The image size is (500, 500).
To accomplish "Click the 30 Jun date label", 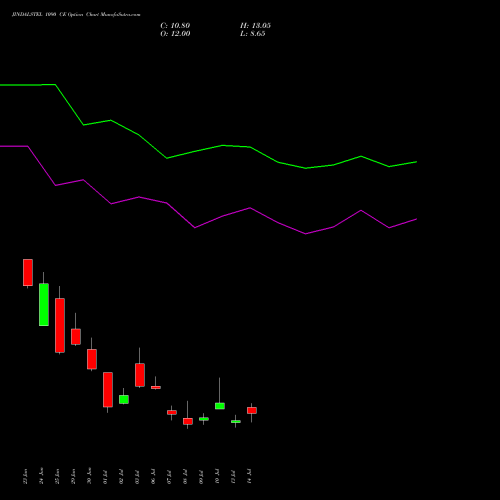I will click(x=89, y=476).
